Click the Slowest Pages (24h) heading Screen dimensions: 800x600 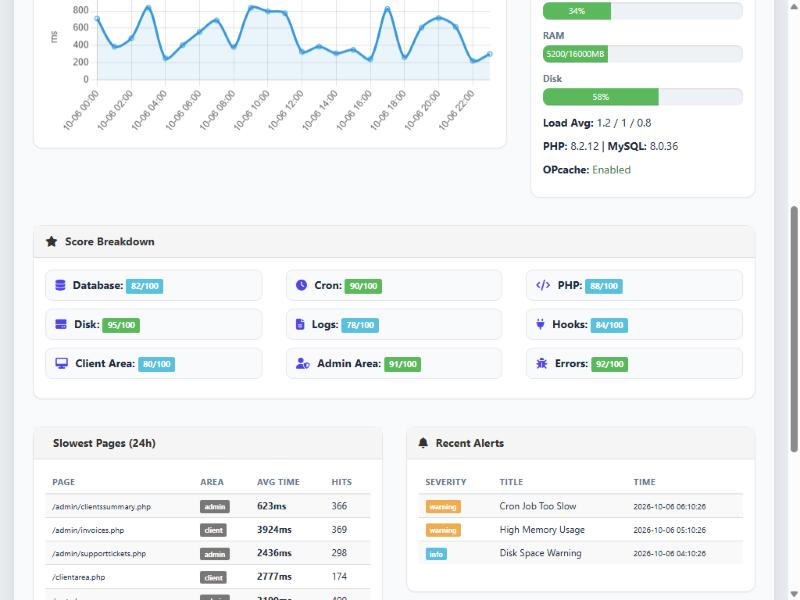[x=104, y=443]
